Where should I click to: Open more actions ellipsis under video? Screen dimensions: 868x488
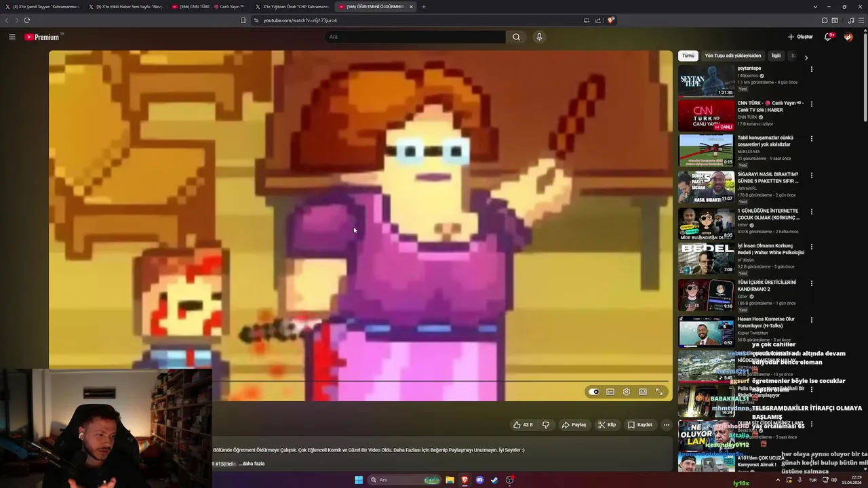667,425
